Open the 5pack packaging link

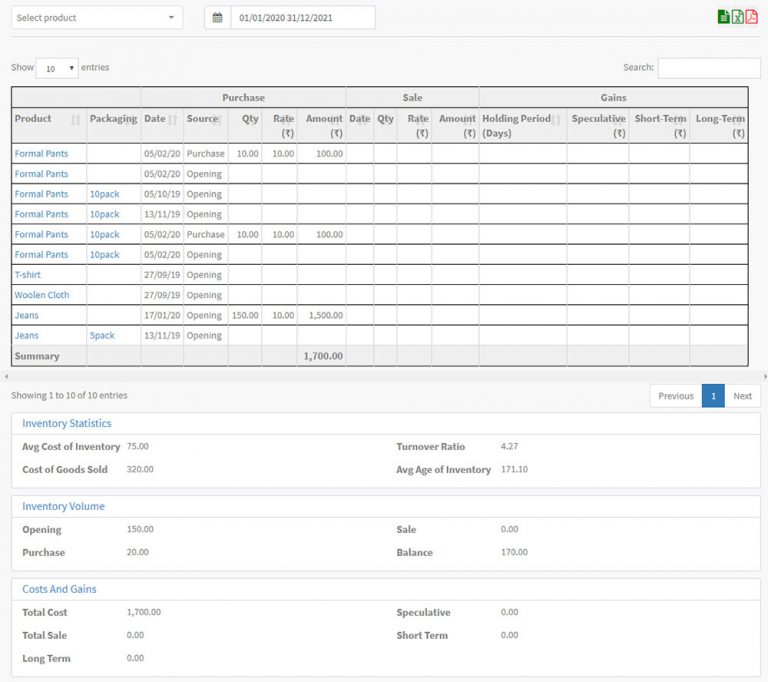102,336
